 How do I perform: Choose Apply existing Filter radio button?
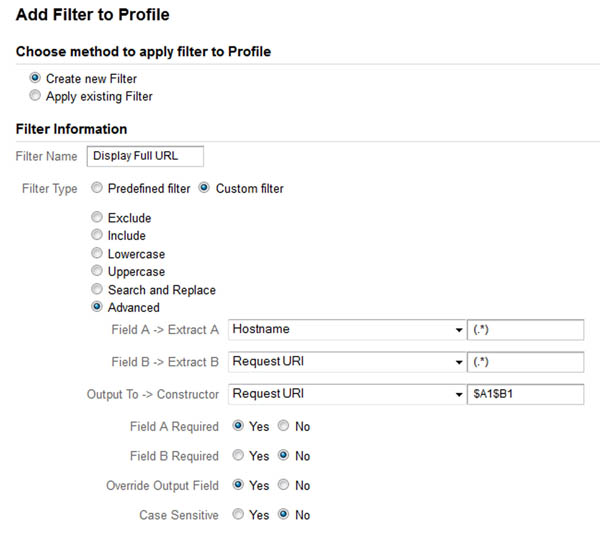36,97
